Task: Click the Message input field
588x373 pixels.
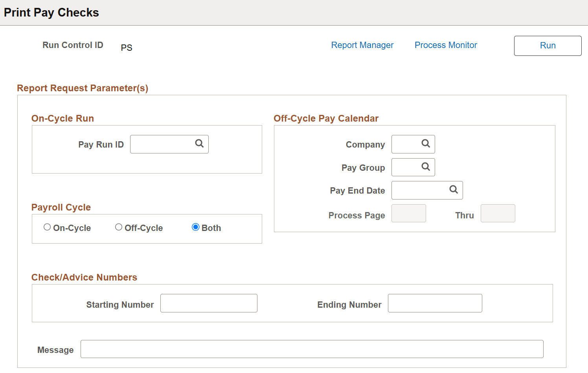Action: 312,349
